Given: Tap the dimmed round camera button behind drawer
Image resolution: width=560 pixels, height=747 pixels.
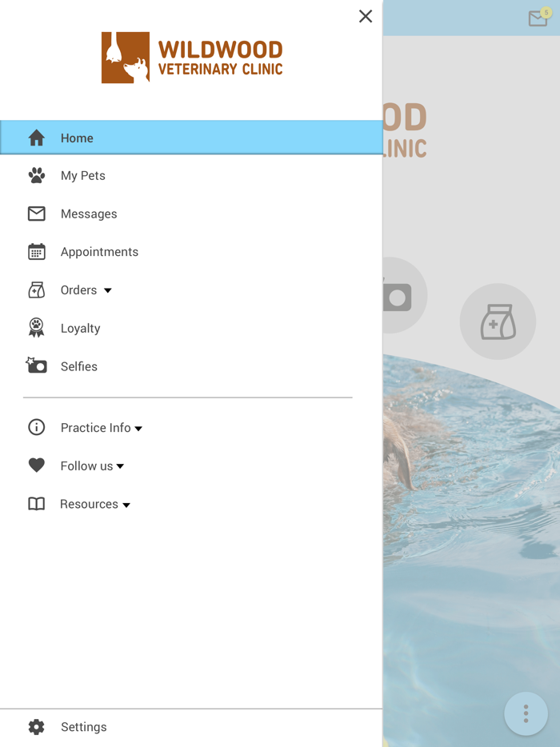Looking at the screenshot, I should coord(405,295).
